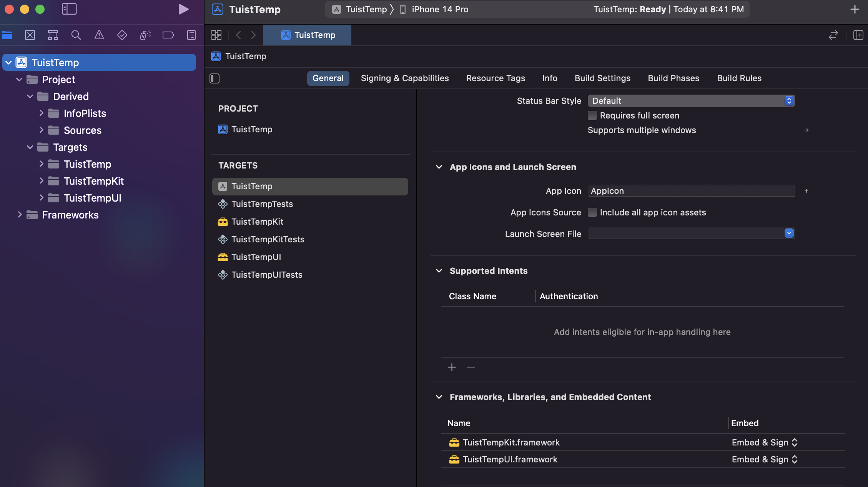Open the Find navigator magnifier icon
This screenshot has height=487, width=868.
(76, 35)
